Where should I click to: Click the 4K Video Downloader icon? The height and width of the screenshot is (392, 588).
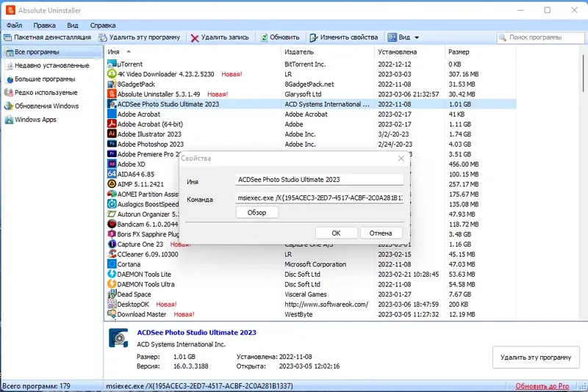(112, 73)
